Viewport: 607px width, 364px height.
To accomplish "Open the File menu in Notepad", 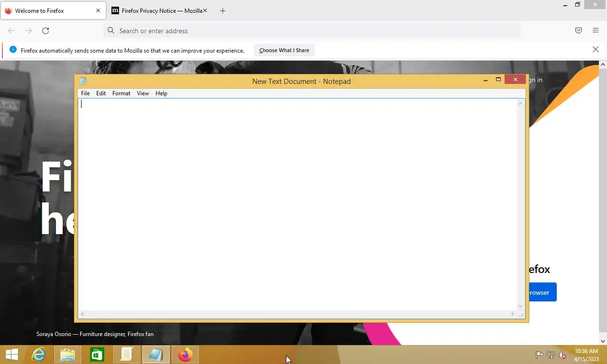I will tap(85, 93).
